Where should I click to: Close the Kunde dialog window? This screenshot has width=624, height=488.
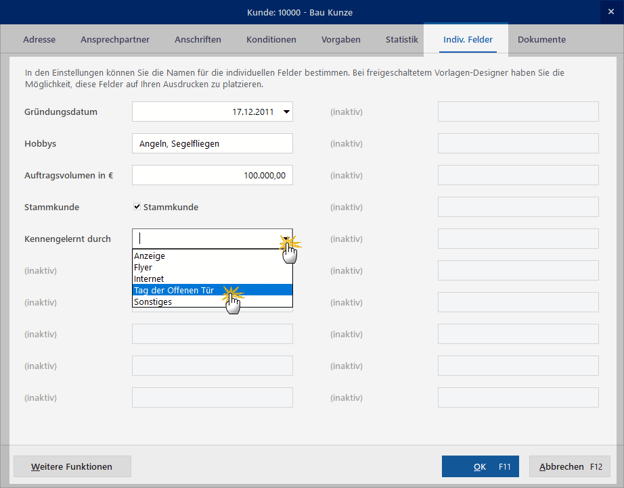[611, 12]
